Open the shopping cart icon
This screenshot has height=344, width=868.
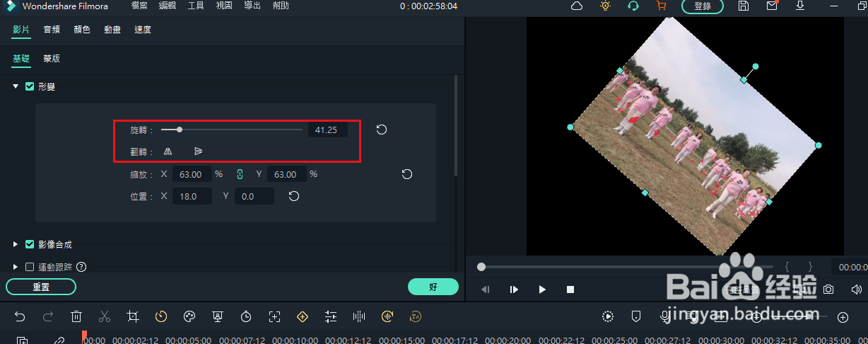point(662,6)
